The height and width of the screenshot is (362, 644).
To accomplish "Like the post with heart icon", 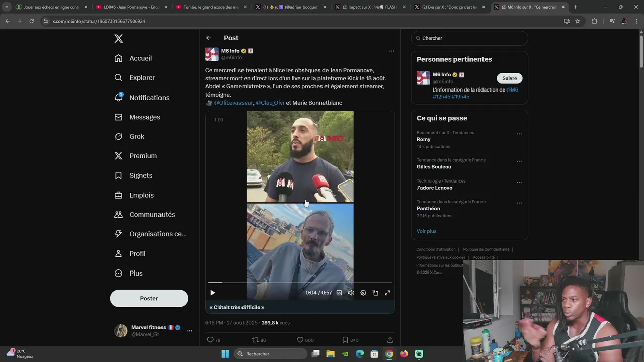I will point(300,340).
